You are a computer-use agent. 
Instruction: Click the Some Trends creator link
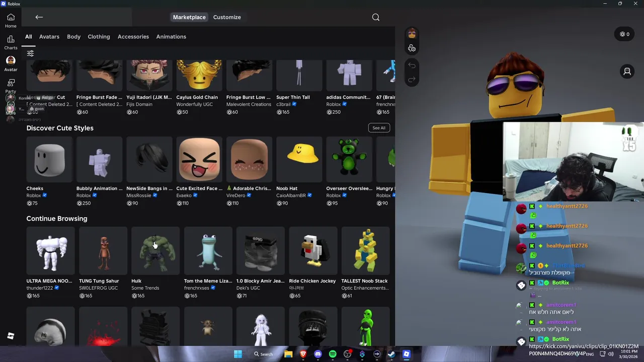click(145, 288)
